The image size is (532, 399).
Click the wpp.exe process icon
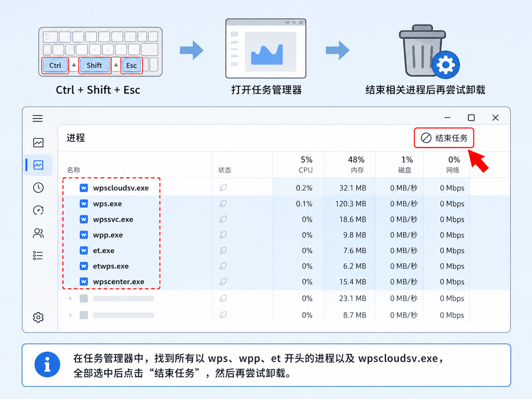tap(84, 235)
